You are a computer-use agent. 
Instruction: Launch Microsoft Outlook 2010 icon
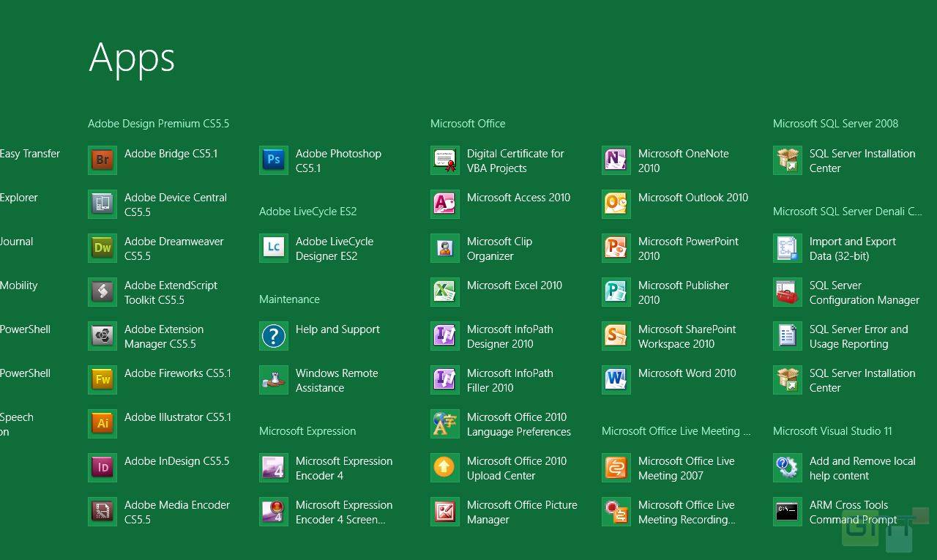(x=616, y=204)
